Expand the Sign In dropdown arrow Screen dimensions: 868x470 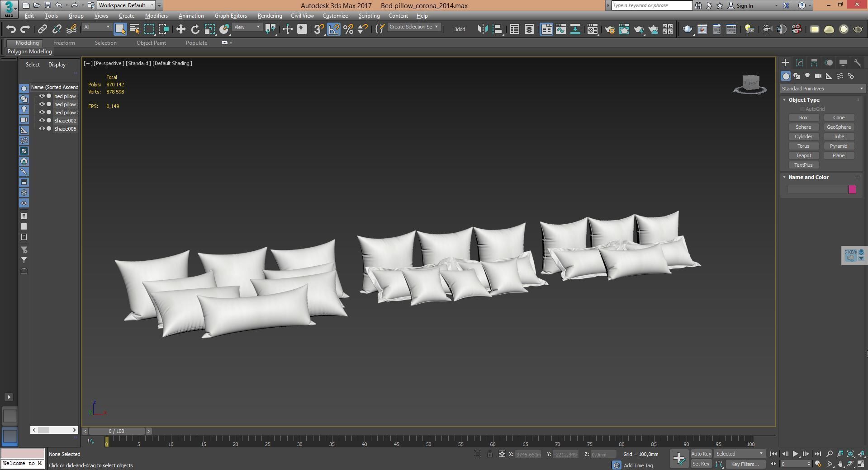[776, 6]
